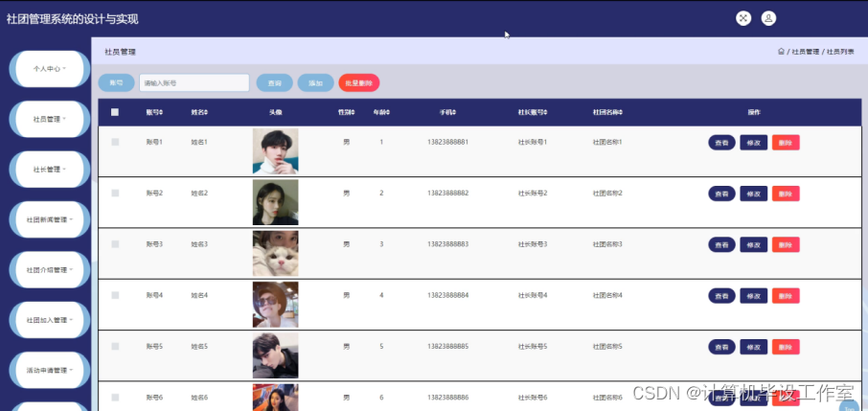Click phone number 13823888884

[447, 295]
